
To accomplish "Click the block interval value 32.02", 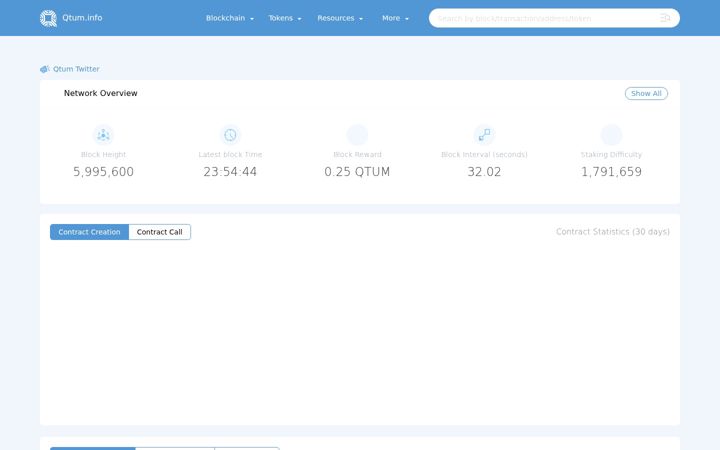I will pyautogui.click(x=484, y=172).
